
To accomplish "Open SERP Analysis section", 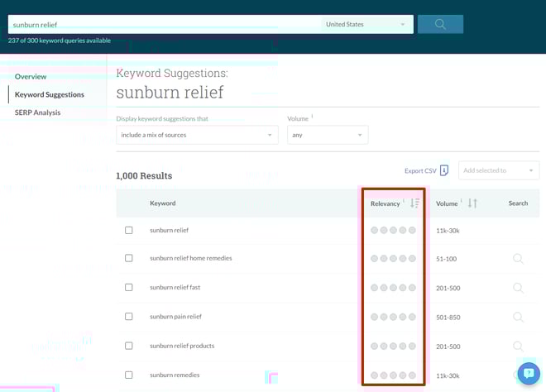I will pos(37,112).
